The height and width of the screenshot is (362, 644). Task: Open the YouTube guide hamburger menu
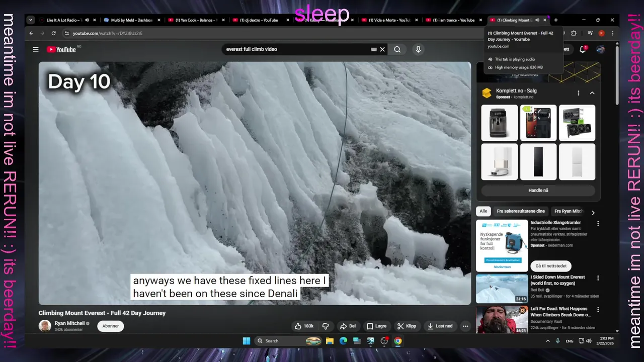(36, 49)
